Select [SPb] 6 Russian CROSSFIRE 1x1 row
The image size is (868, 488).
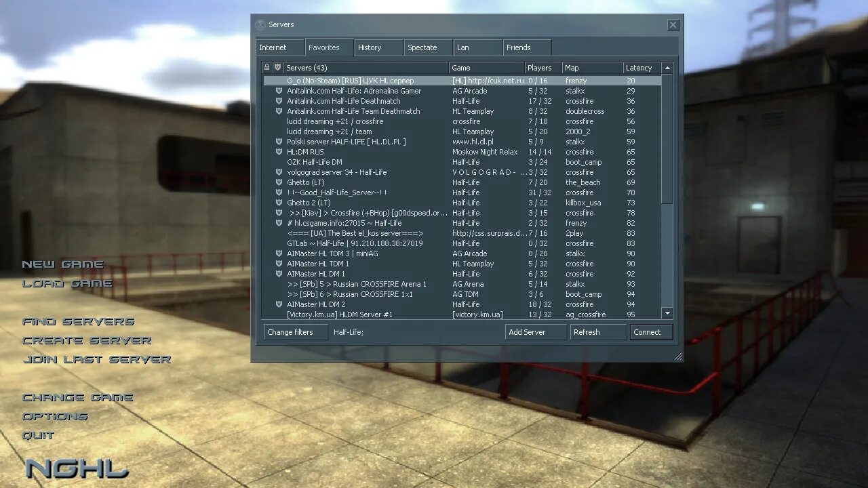tap(462, 294)
